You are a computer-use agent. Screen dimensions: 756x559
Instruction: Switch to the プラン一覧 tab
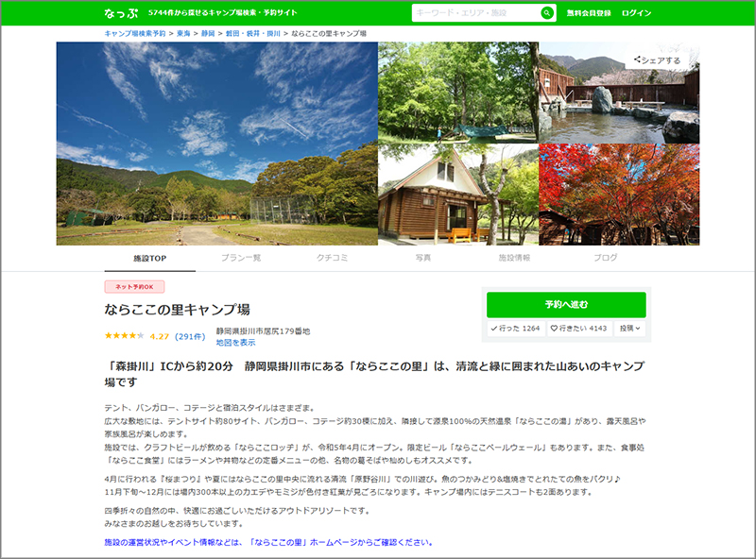(x=241, y=258)
